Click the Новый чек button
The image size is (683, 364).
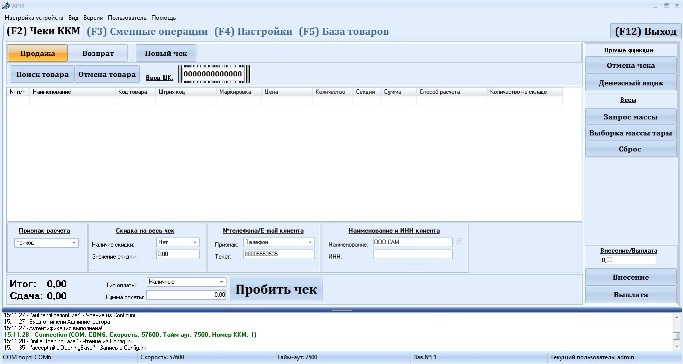pyautogui.click(x=166, y=53)
